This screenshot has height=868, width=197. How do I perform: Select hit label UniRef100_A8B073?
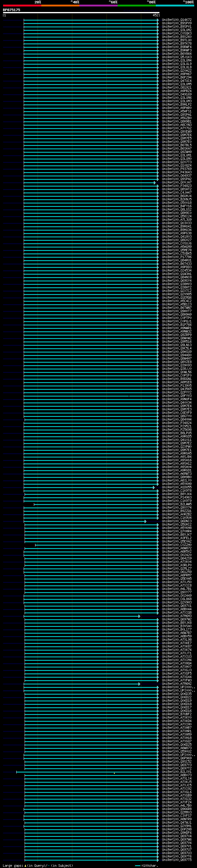pos(176,775)
